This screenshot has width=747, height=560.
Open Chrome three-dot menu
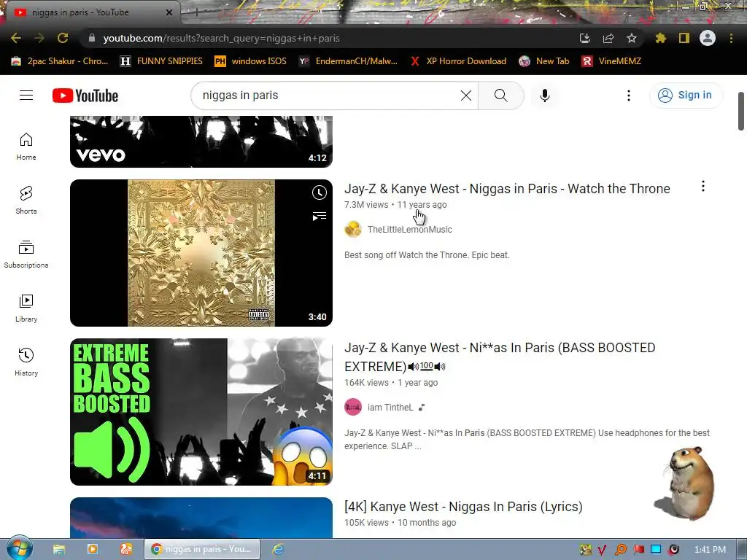[x=731, y=38]
